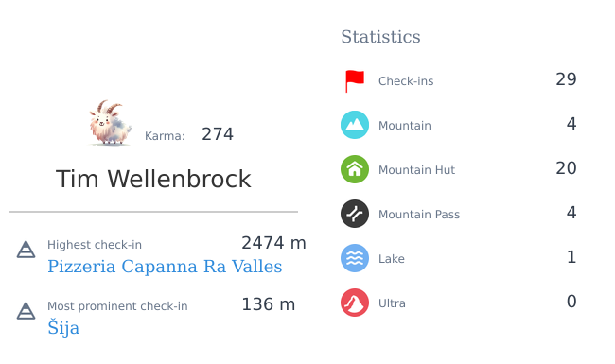
Task: Click the goat avatar image
Action: click(x=110, y=123)
